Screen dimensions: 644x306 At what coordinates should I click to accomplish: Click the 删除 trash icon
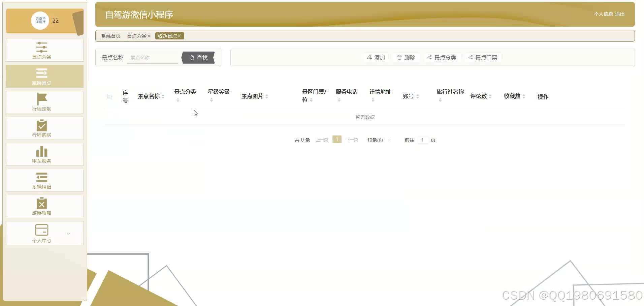tap(399, 57)
